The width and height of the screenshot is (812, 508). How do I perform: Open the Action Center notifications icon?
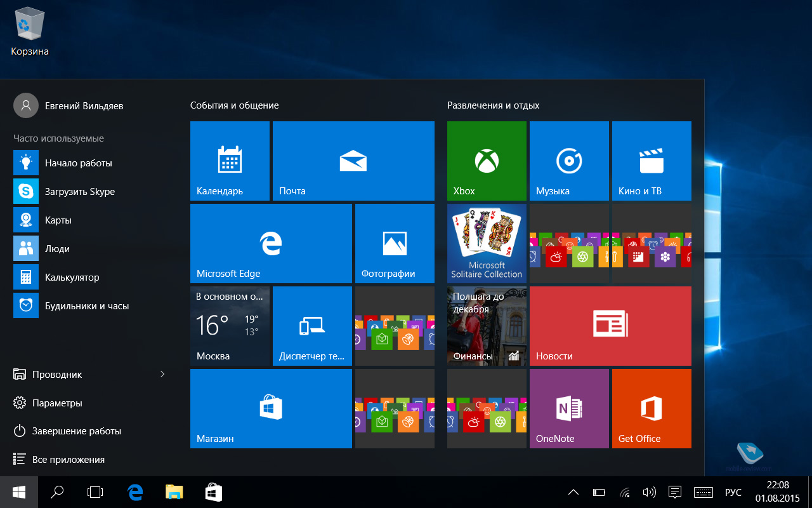[x=675, y=492]
